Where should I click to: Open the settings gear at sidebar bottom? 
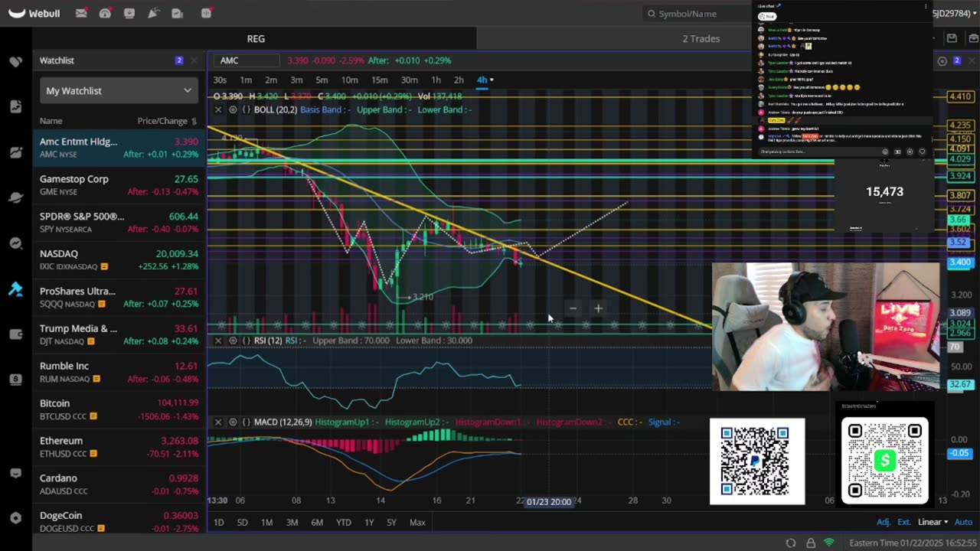pyautogui.click(x=15, y=518)
